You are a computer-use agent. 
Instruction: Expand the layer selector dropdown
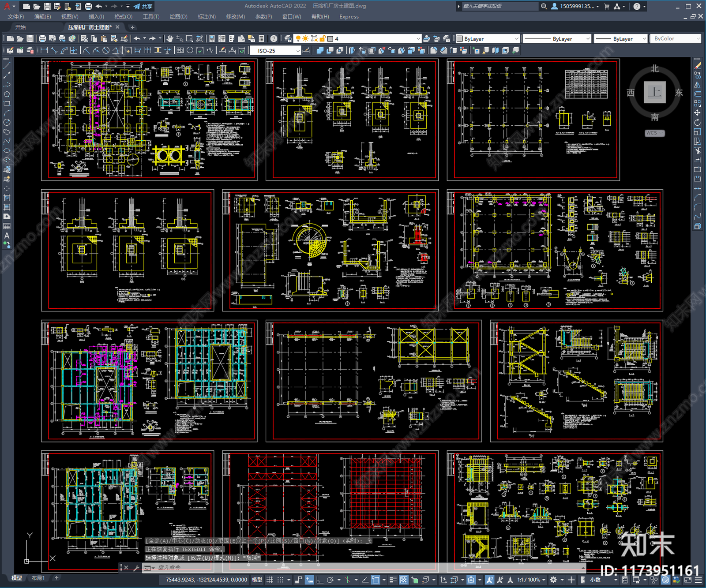pyautogui.click(x=375, y=39)
